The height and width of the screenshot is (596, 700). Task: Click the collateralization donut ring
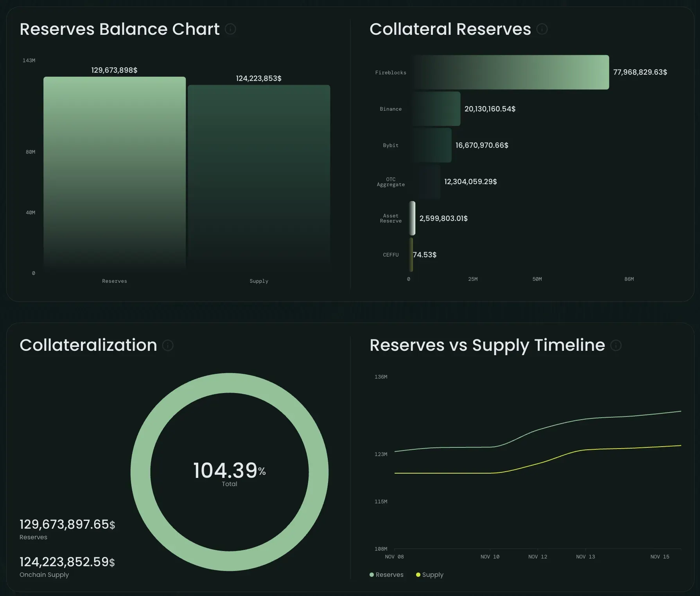tap(230, 383)
